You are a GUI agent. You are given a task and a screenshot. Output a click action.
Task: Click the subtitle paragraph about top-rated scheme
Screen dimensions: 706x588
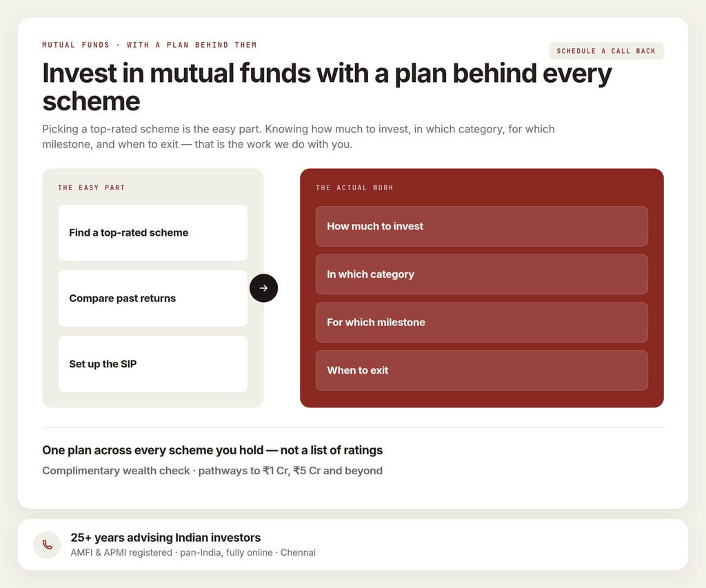pyautogui.click(x=298, y=136)
